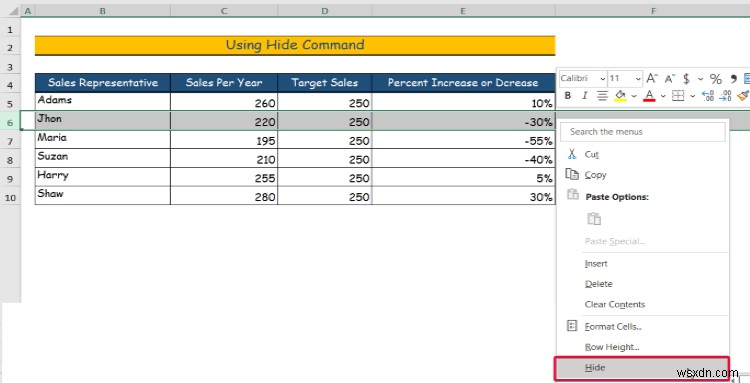Click the Using Hide Command title cell
750x383 pixels.
tap(295, 45)
